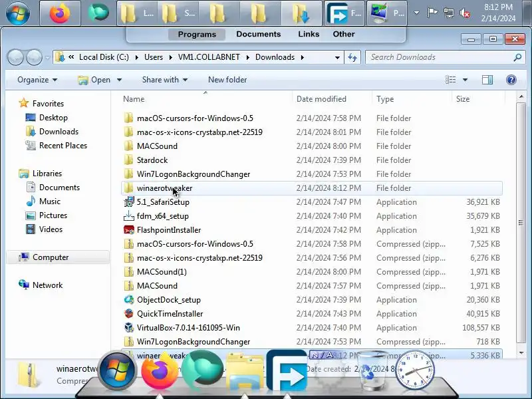The height and width of the screenshot is (399, 532).
Task: Focus the Search Downloads field
Action: click(445, 57)
